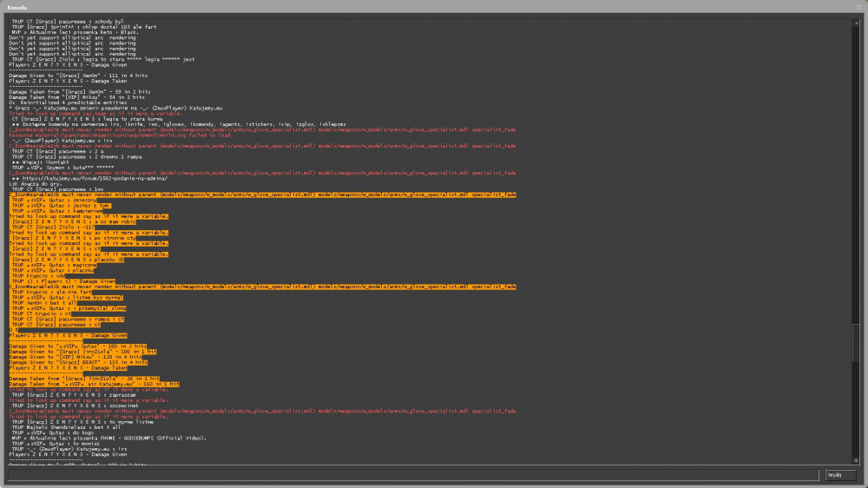Click the 'Resource materials\panorama' failed to load line
Screen dimensions: 868x488
click(121, 135)
